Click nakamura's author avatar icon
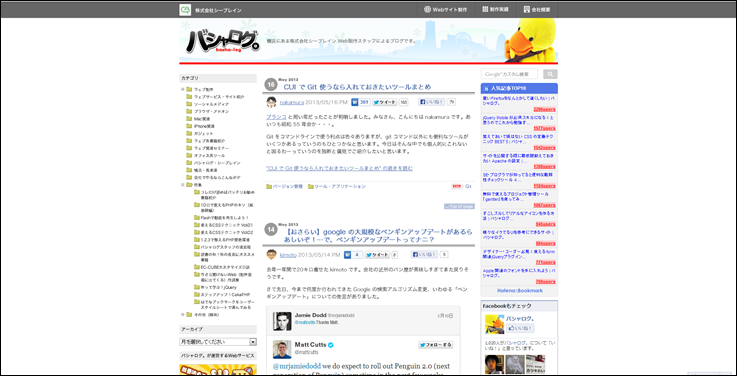Image resolution: width=737 pixels, height=376 pixels. point(271,102)
